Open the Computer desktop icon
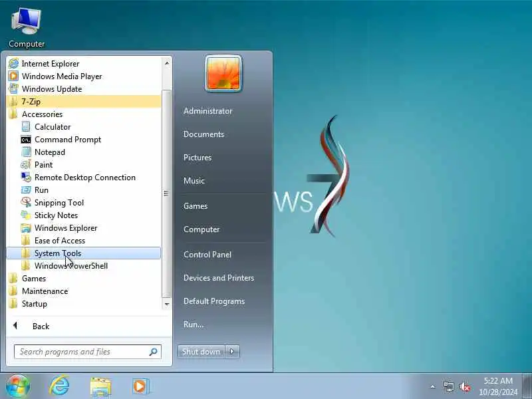The width and height of the screenshot is (532, 399). [27, 28]
